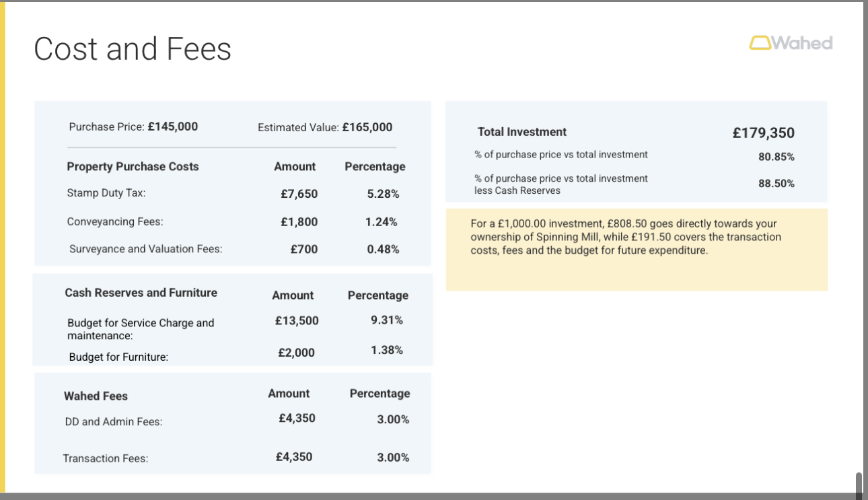
Task: Click the Stamp Duty Tax amount £7,650
Action: 299,194
